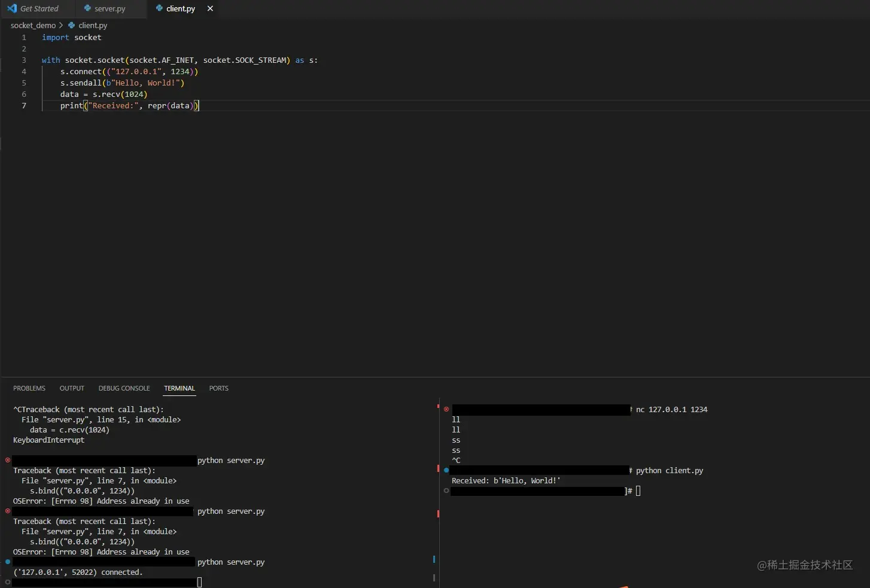
Task: Click blue success marker beside python client.py
Action: (446, 470)
